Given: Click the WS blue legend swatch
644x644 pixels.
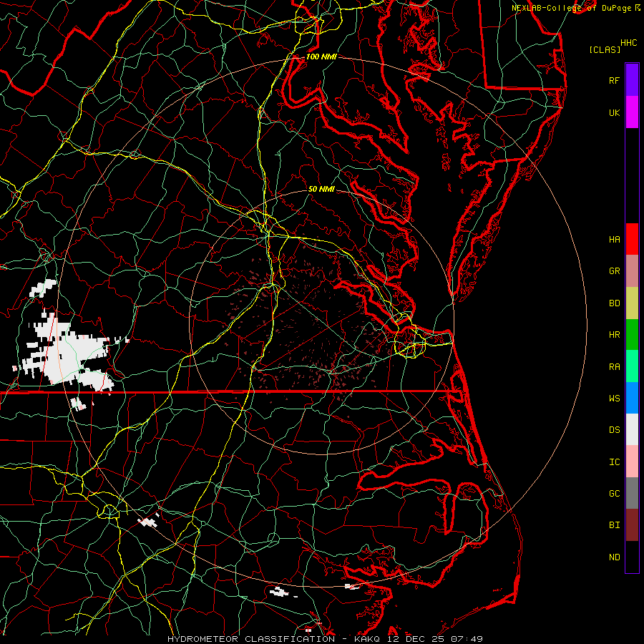Looking at the screenshot, I should coord(632,398).
